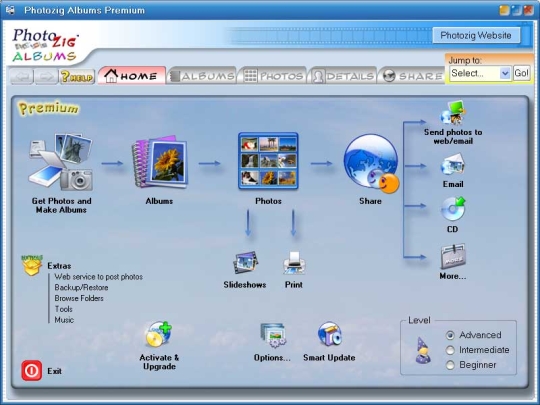Maximize the Photozig Albums Premium window
This screenshot has width=540, height=405.
[x=517, y=10]
